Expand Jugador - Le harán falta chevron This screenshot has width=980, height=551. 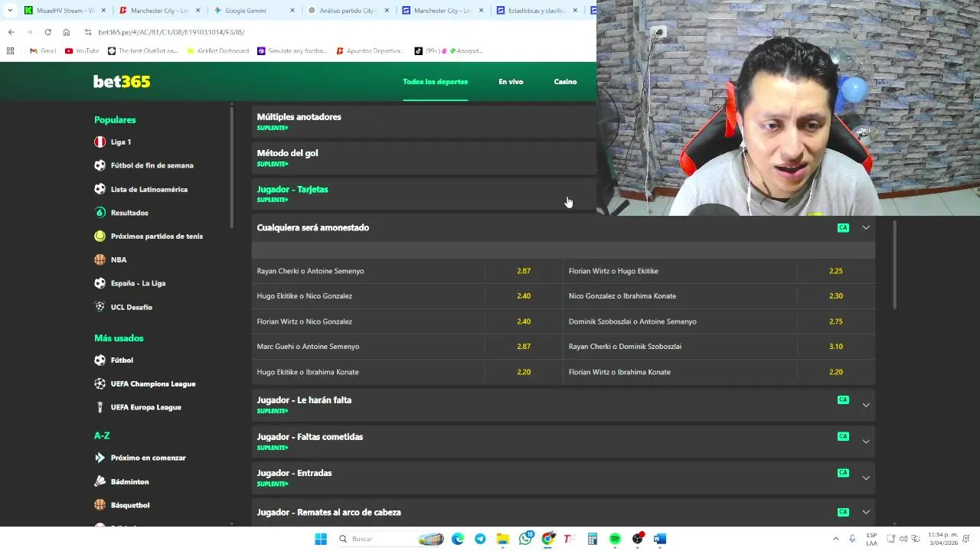pyautogui.click(x=866, y=405)
